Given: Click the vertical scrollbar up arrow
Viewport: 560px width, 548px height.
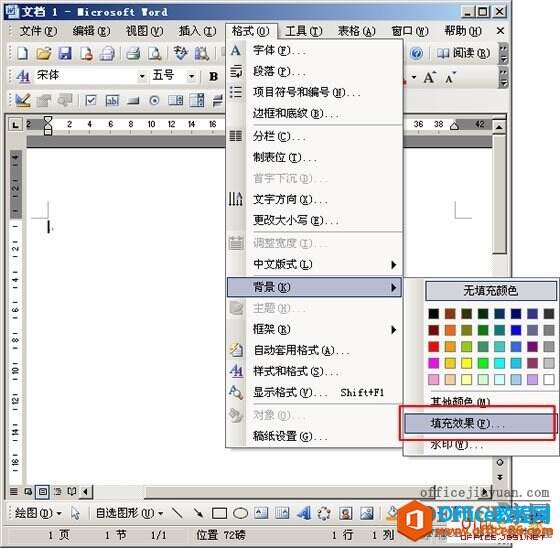Looking at the screenshot, I should pos(499,126).
